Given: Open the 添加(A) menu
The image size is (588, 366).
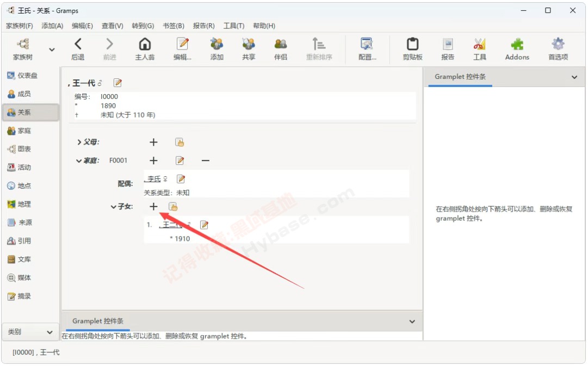Looking at the screenshot, I should [x=52, y=26].
